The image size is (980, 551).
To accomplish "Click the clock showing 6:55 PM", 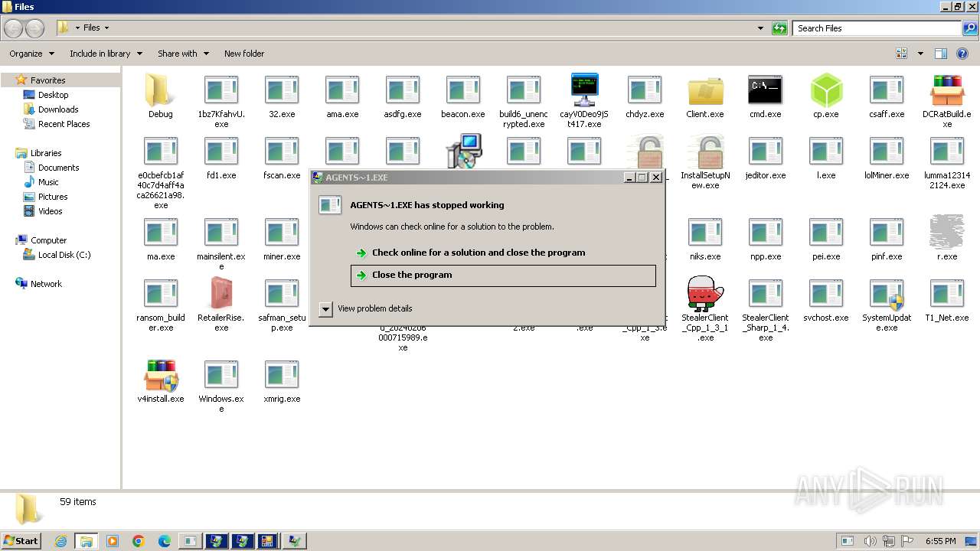I will click(940, 541).
